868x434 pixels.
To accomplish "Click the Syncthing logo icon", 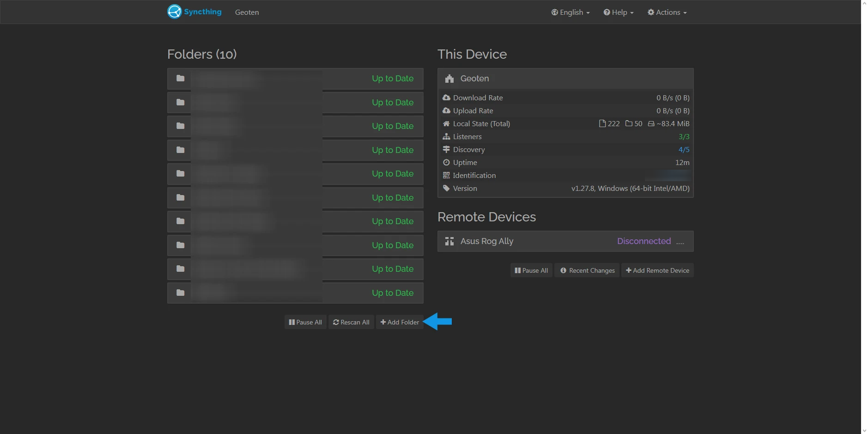I will [174, 11].
